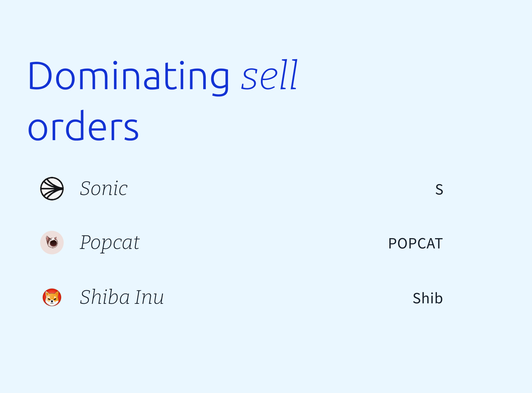
Task: Select the Popcat coin name
Action: 110,243
